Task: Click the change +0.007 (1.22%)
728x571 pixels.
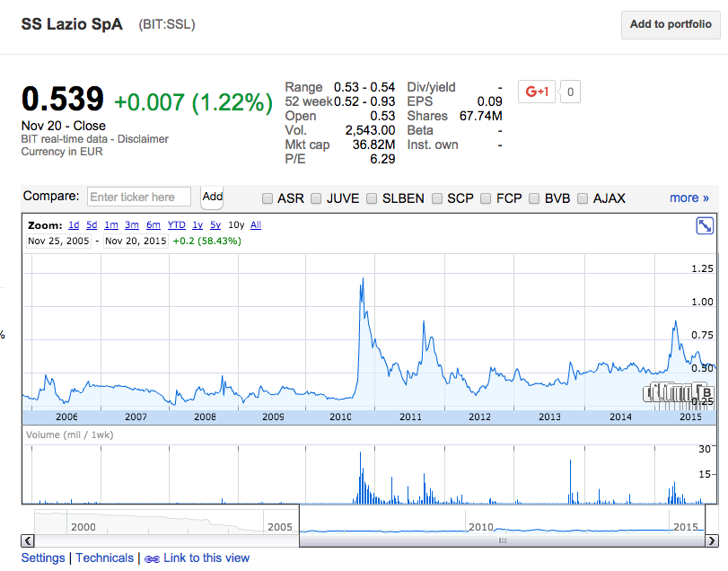Action: tap(193, 102)
